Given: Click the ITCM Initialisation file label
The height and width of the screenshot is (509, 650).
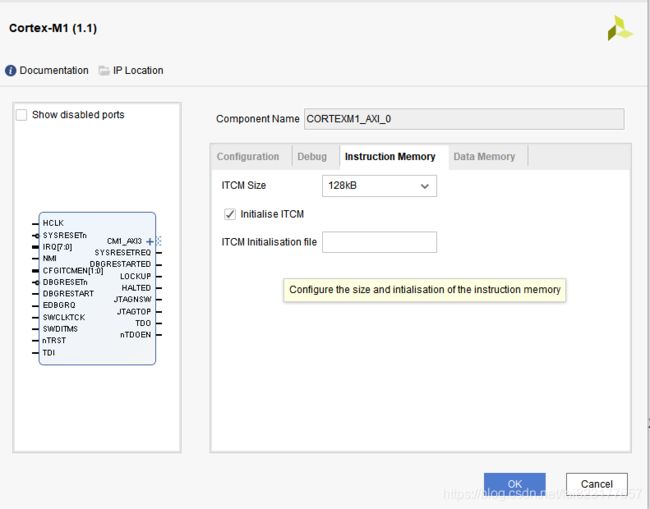Looking at the screenshot, I should [x=269, y=242].
